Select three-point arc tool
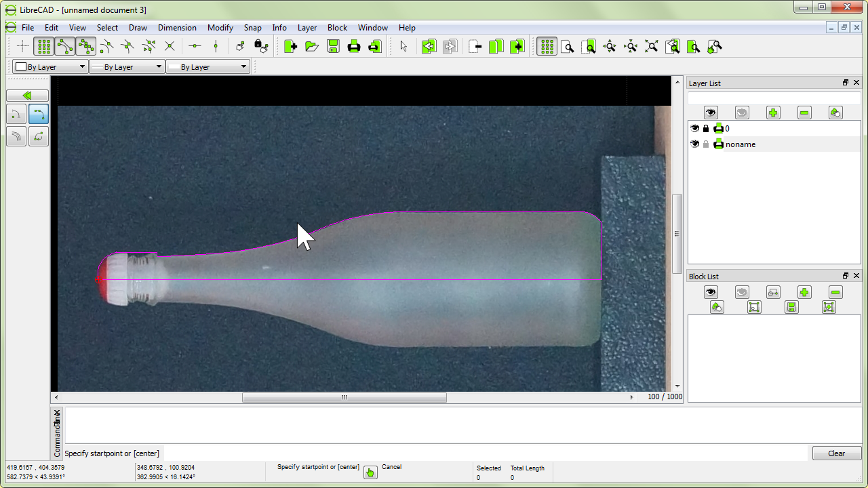The image size is (868, 488). point(39,114)
